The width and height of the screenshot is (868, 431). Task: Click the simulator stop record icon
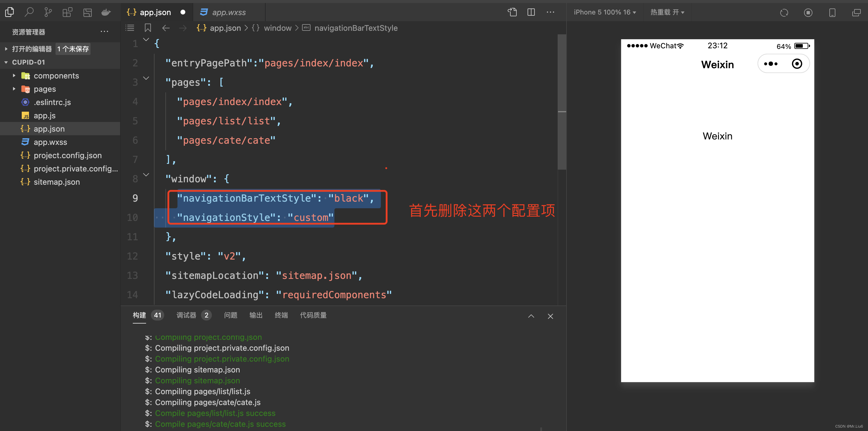coord(808,12)
